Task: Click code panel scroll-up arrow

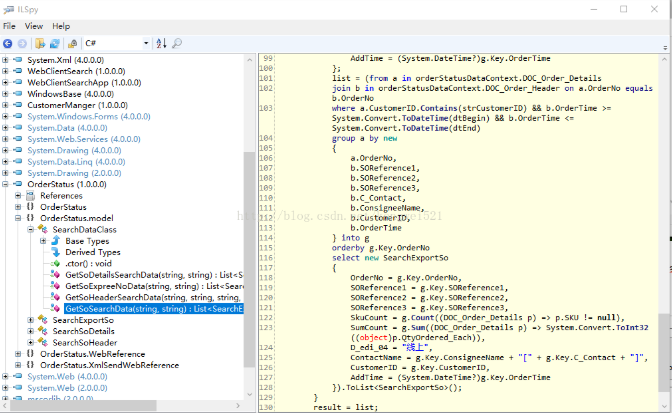Action: (664, 60)
